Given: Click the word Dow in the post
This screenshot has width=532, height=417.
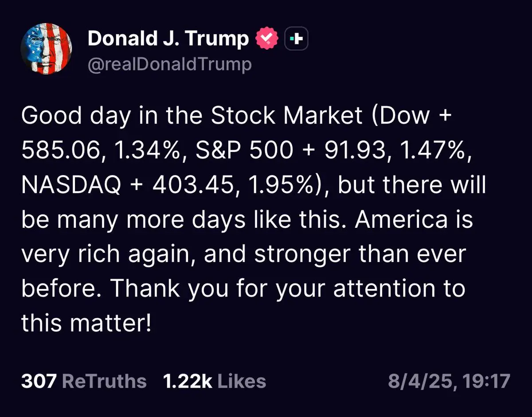Looking at the screenshot, I should coord(402,117).
